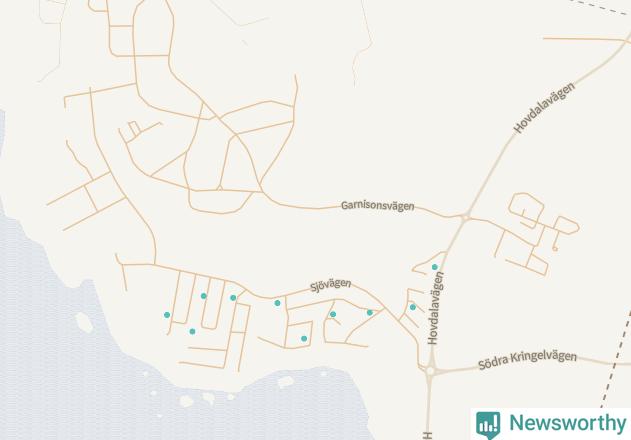Open the Newsworthy brand text link
This screenshot has width=631, height=440.
click(568, 423)
